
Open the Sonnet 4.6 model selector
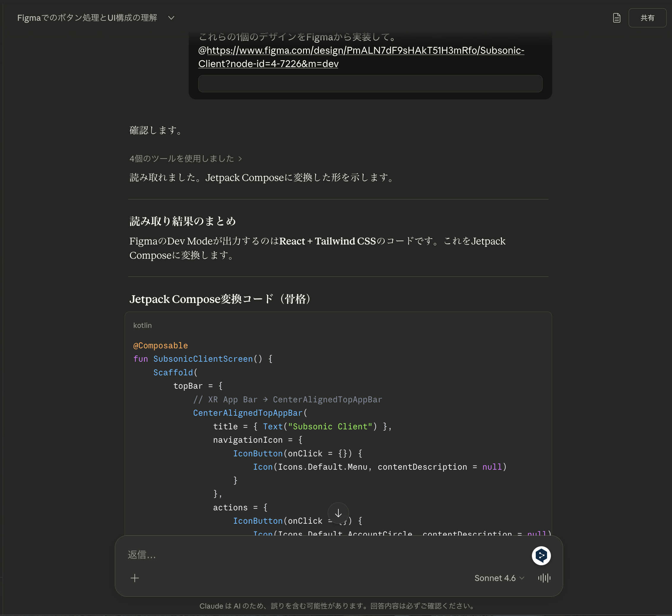click(499, 578)
